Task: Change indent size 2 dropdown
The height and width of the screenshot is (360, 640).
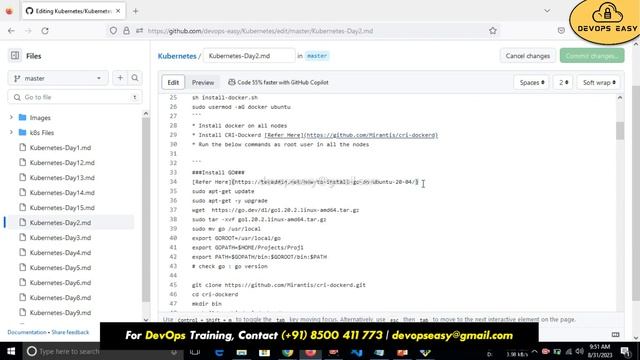Action: click(563, 82)
